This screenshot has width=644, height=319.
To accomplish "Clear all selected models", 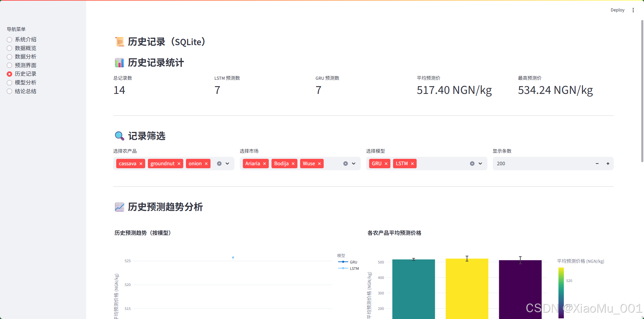I will (x=472, y=164).
